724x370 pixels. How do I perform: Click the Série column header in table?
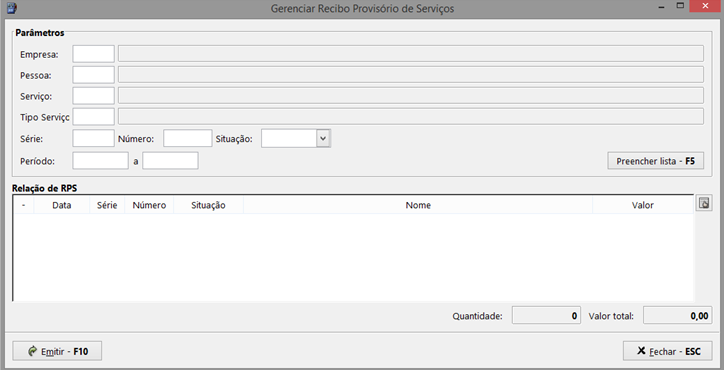(107, 206)
